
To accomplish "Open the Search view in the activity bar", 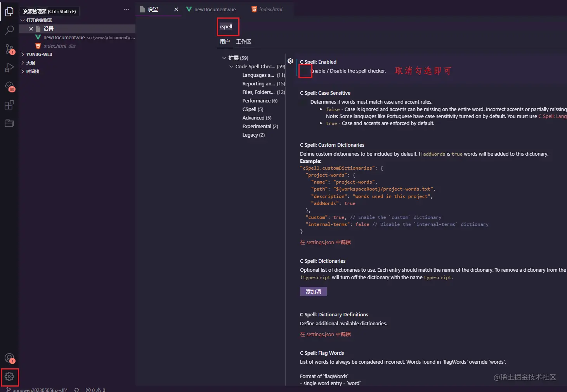I will tap(9, 30).
